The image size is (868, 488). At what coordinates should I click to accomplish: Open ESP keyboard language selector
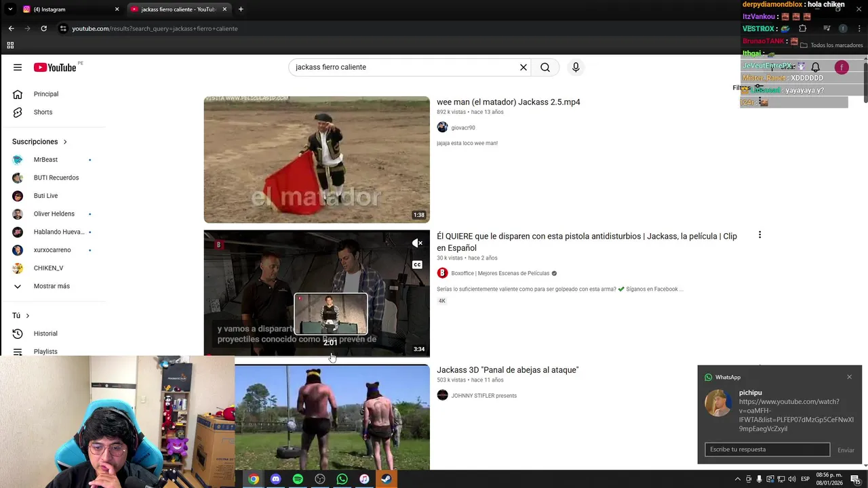[806, 479]
